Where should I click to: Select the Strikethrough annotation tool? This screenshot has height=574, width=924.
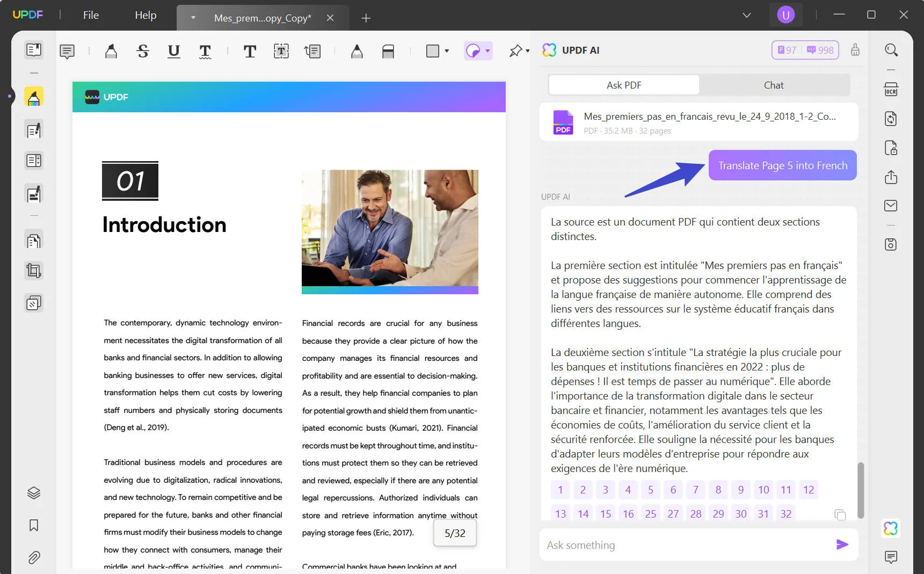tap(142, 51)
